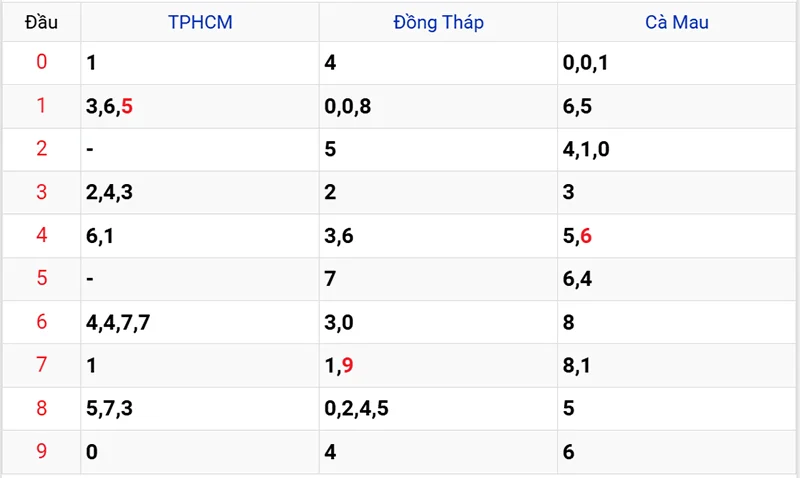The image size is (800, 478).
Task: Select the Cà Mau column header
Action: (677, 21)
